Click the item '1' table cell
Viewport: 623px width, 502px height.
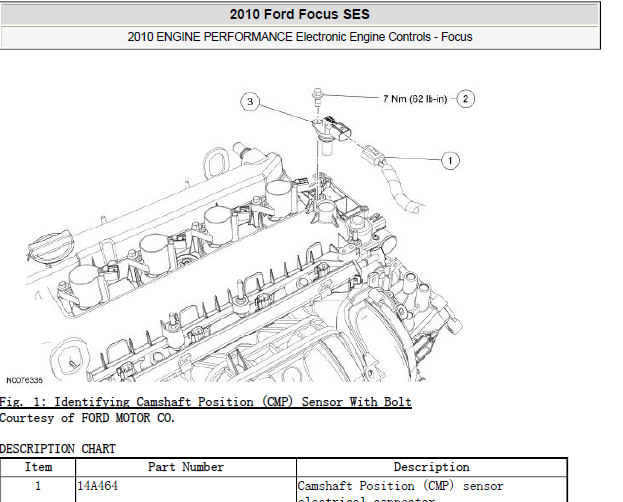38,489
